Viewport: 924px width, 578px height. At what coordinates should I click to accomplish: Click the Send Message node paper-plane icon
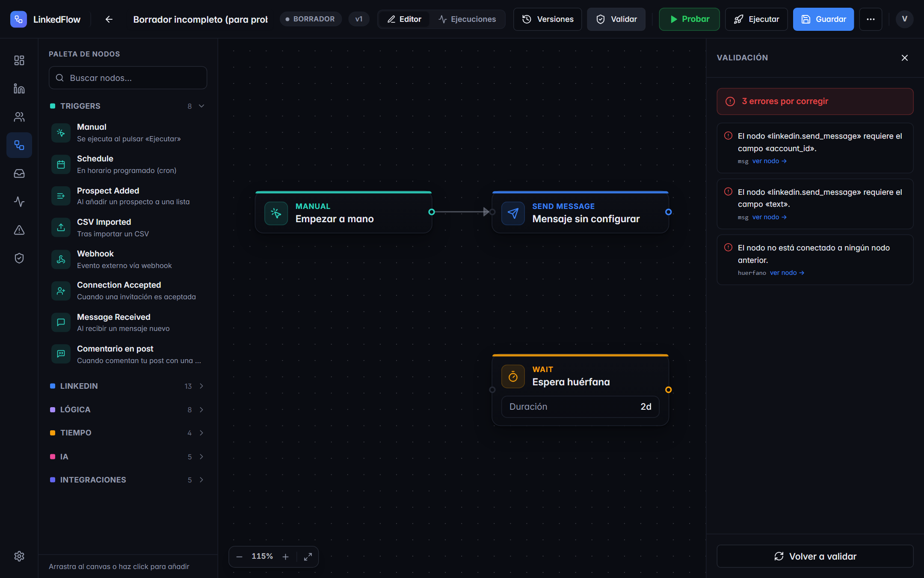click(513, 213)
